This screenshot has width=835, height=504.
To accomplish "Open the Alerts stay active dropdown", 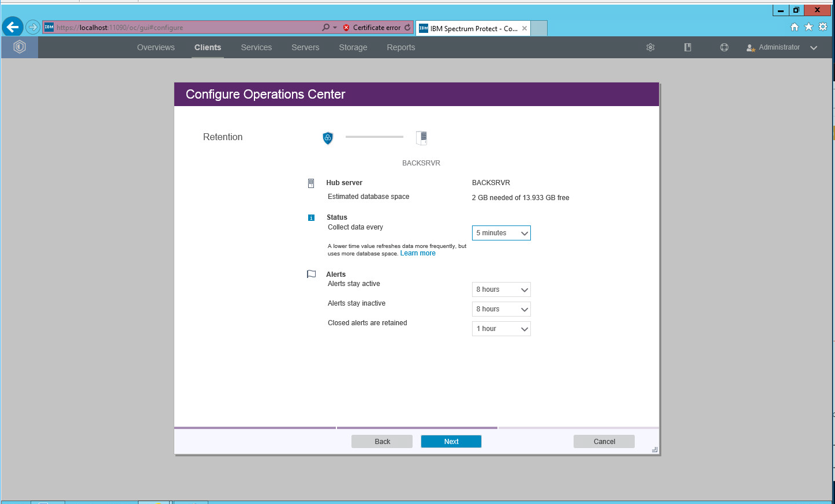I will click(x=501, y=289).
